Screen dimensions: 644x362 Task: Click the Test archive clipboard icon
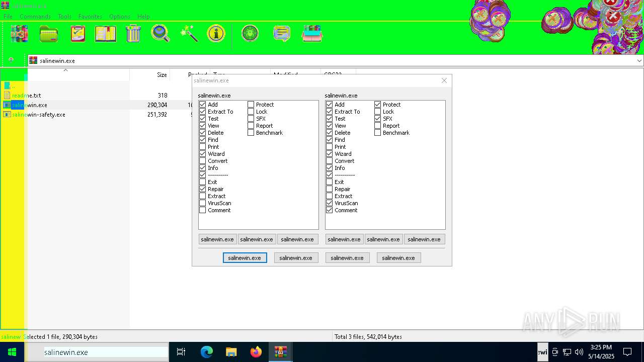[x=77, y=34]
